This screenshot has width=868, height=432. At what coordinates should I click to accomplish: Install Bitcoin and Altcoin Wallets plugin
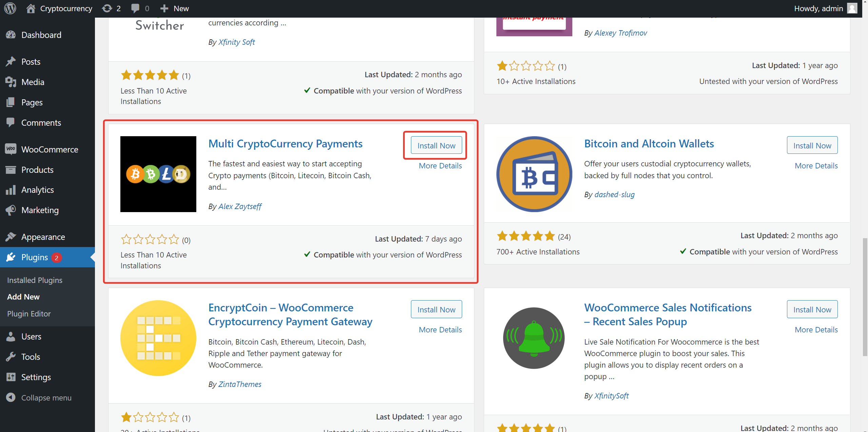click(812, 145)
